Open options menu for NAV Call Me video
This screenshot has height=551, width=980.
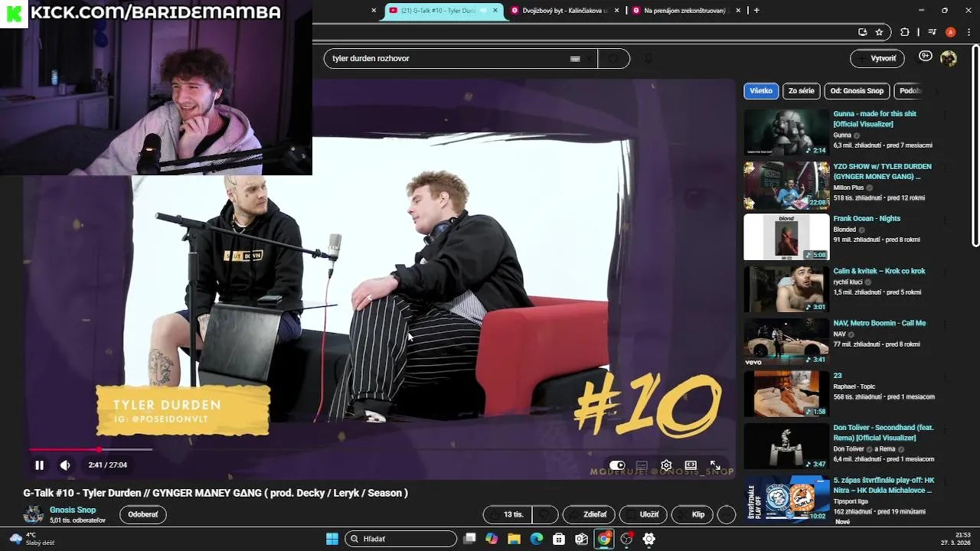[x=945, y=324]
